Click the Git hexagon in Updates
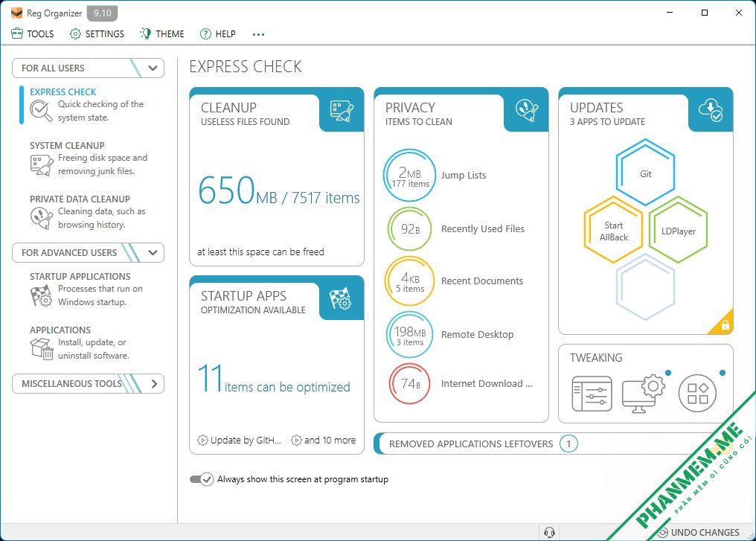This screenshot has height=541, width=756. tap(646, 173)
